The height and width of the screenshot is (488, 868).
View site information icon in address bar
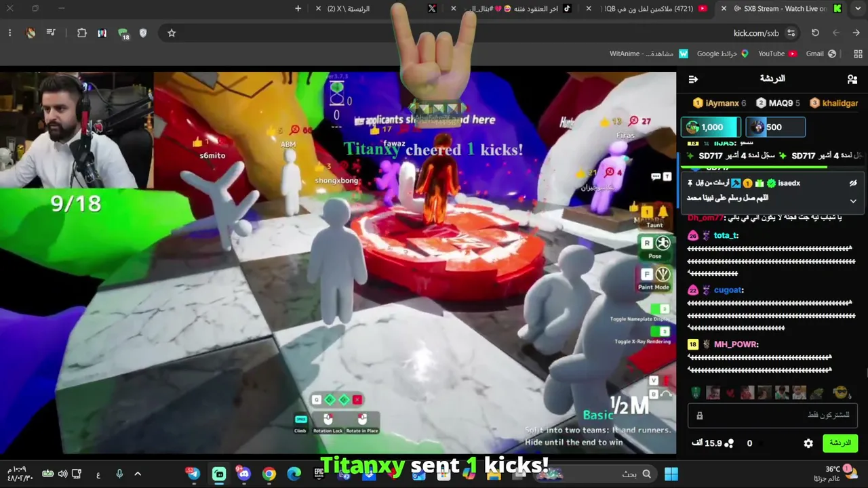click(791, 33)
